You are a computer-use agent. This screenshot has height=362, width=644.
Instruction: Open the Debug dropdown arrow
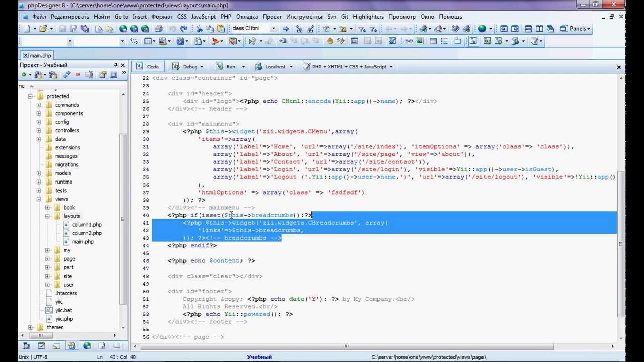point(202,67)
